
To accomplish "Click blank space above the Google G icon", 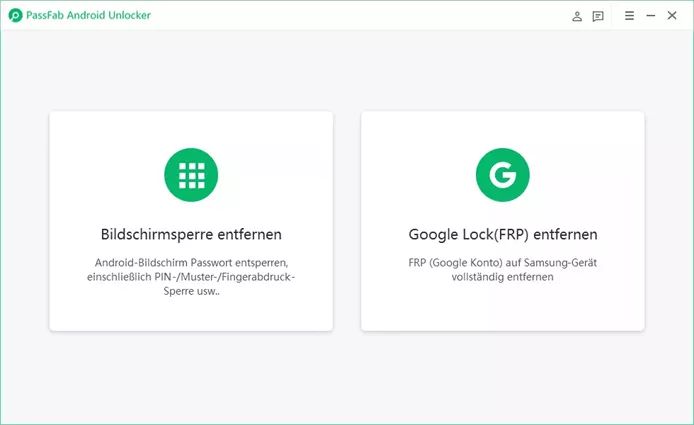I will coord(502,130).
